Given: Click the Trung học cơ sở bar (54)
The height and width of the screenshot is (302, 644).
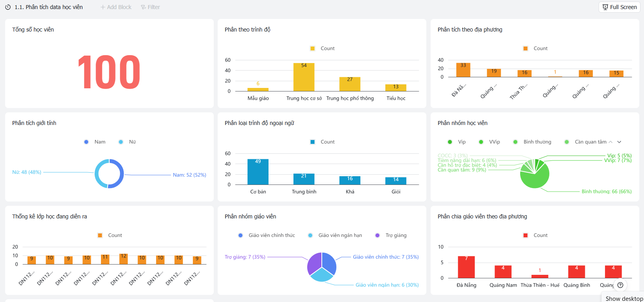Looking at the screenshot, I should [x=304, y=77].
